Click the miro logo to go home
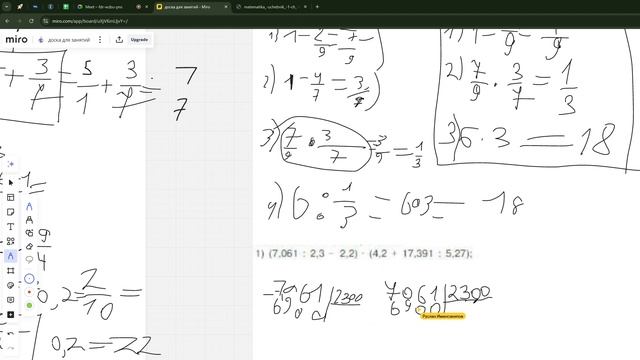 coord(17,40)
